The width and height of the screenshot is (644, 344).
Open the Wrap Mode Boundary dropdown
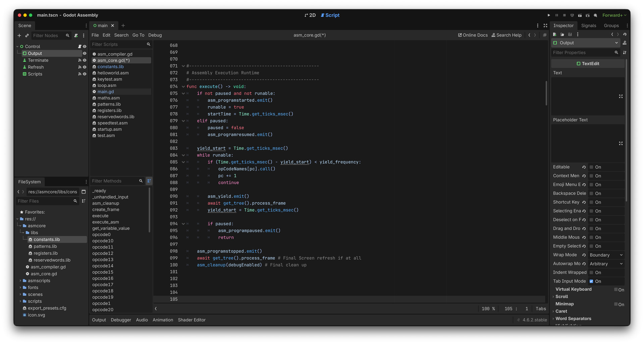coord(606,255)
